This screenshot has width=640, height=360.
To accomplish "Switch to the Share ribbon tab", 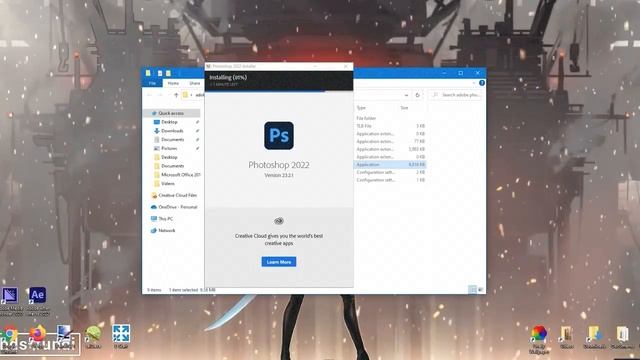I will (x=195, y=83).
